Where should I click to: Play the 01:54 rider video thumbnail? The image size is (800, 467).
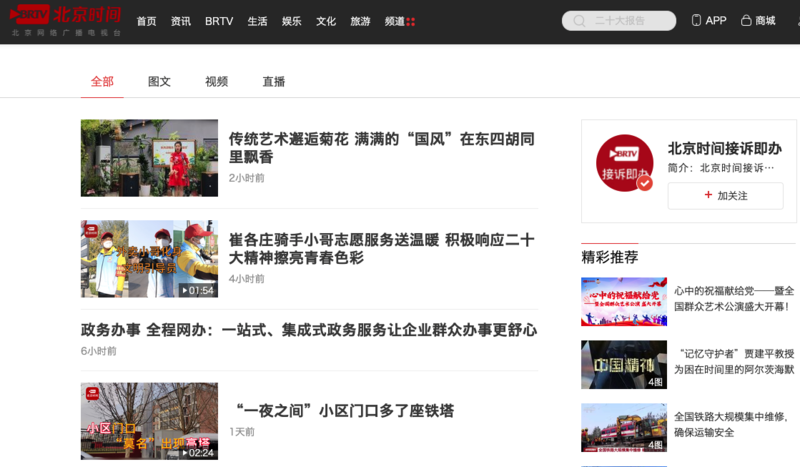click(149, 259)
